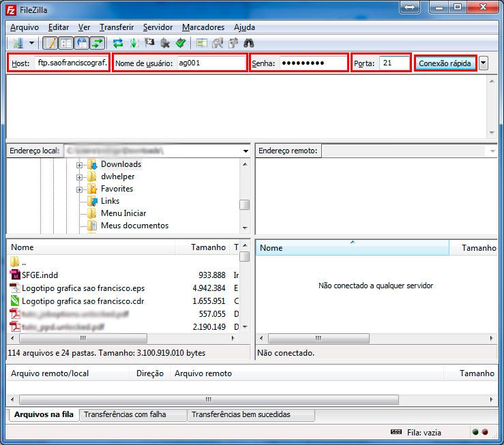Select Logotipo grafica sao francisco.eps file
Screen dimensions: 504x445
point(122,288)
